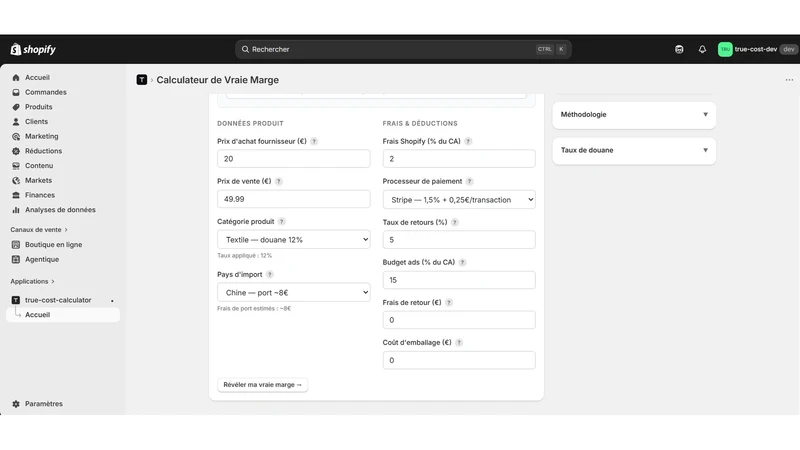Click the Commandes inbox icon
The height and width of the screenshot is (450, 800).
pos(16,92)
